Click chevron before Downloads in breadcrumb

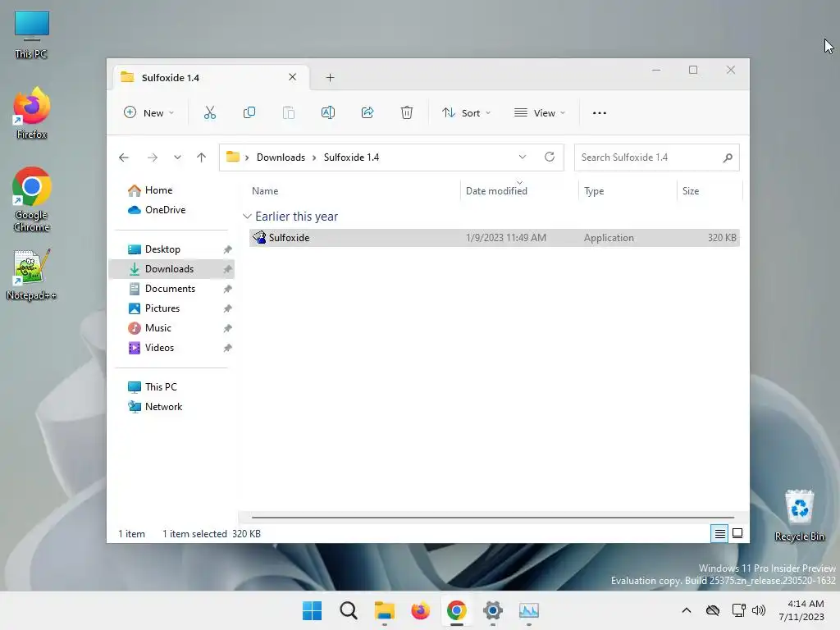click(x=247, y=157)
